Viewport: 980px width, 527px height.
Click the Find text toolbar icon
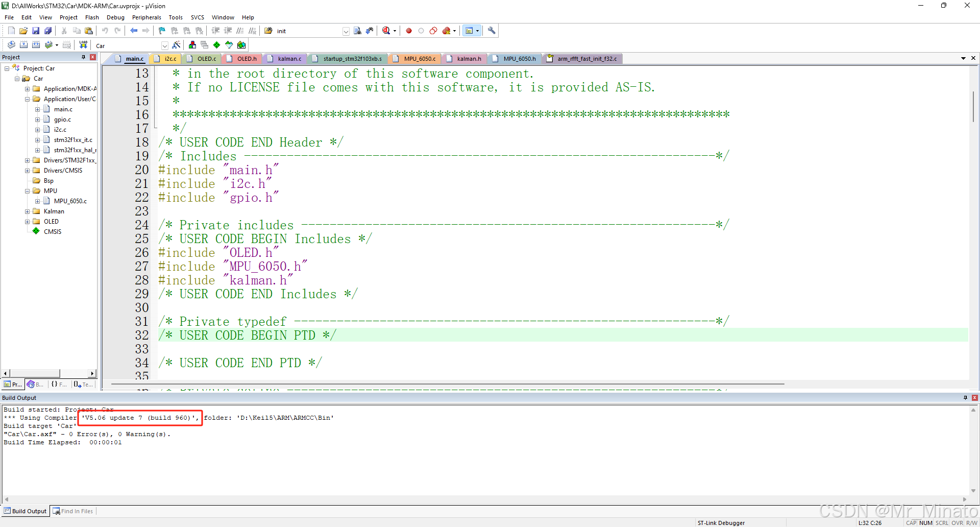tap(357, 31)
